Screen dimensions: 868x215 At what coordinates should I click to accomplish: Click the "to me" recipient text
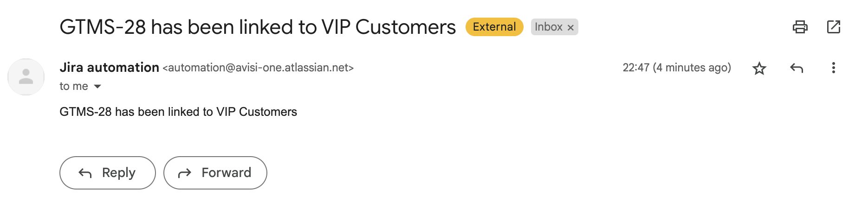point(74,86)
